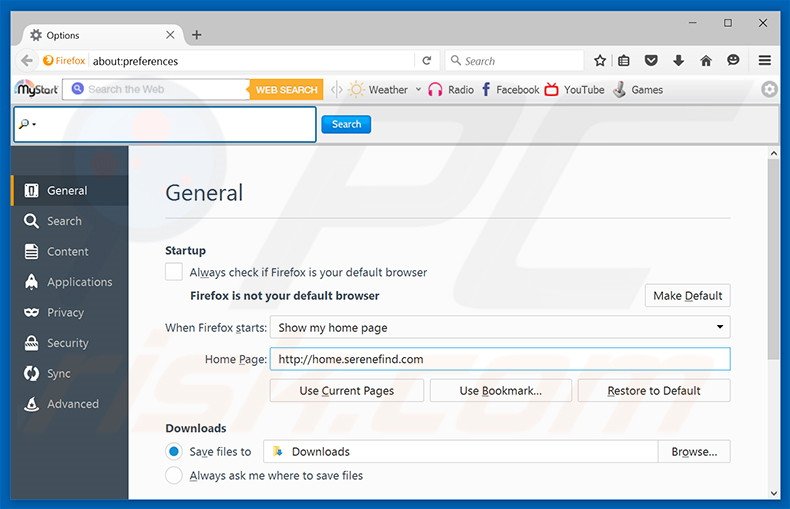Viewport: 790px width, 509px height.
Task: Click Make Default button
Action: click(687, 295)
